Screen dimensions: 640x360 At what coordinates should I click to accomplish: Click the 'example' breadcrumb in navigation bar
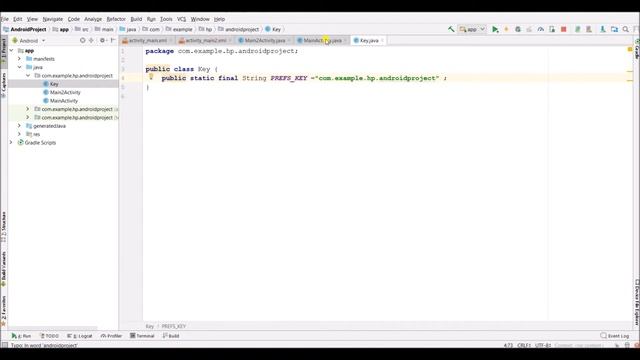182,29
